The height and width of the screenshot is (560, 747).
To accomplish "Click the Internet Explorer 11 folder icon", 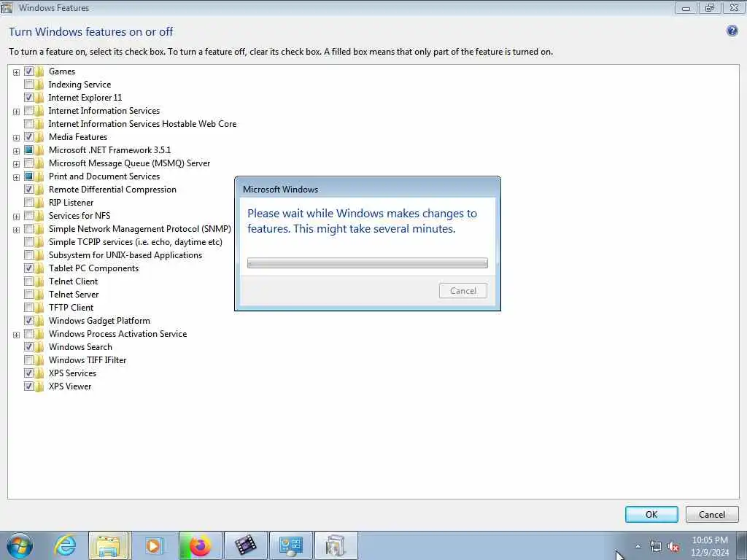I will click(39, 98).
